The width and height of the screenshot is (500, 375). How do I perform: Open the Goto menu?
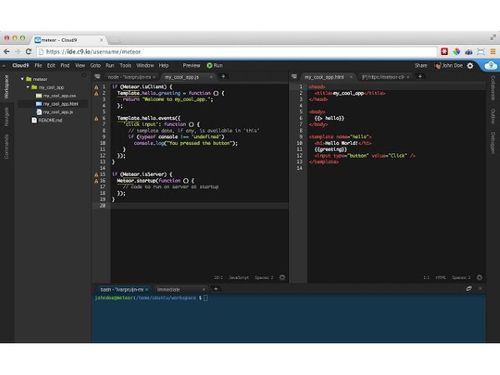click(95, 65)
